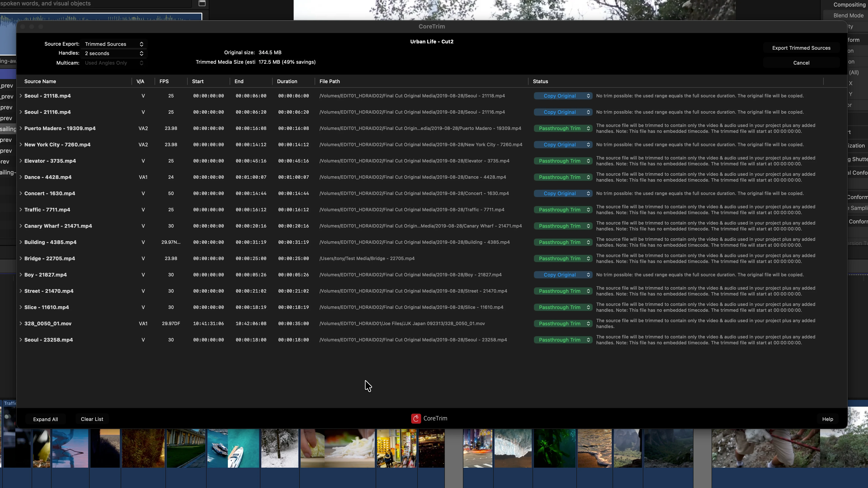Expand the New York City - 7260.mp4 row
This screenshot has height=488, width=868.
click(x=21, y=145)
